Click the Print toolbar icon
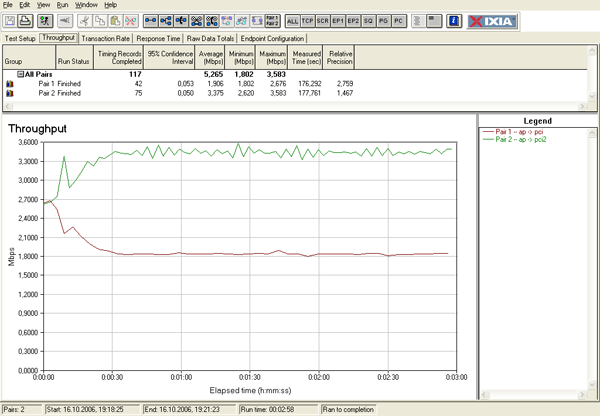Screen dimensions: 600x416 click(26, 21)
